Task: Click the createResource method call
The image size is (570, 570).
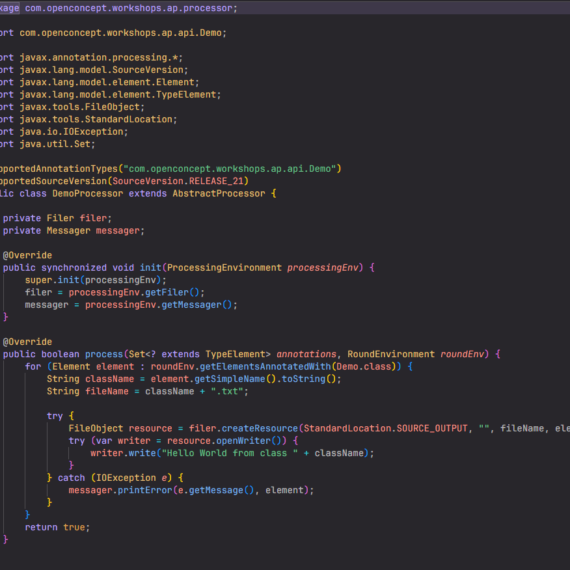Action: 260,428
